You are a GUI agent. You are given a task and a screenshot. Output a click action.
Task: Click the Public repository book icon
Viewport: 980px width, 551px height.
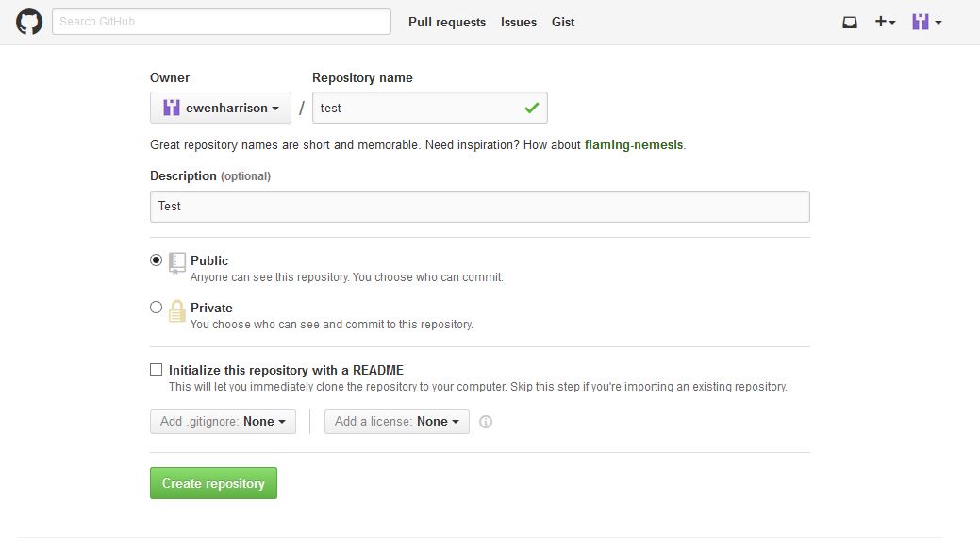click(177, 263)
